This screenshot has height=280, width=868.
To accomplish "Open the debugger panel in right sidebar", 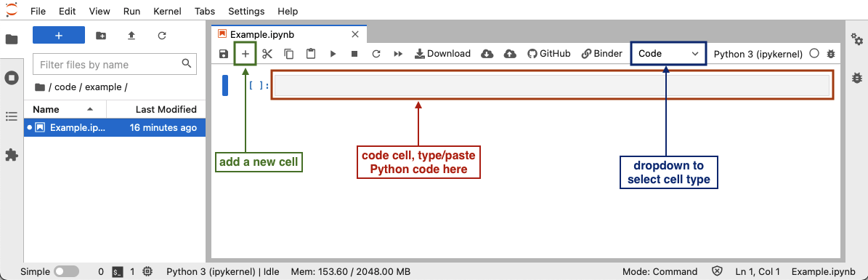I will [857, 78].
